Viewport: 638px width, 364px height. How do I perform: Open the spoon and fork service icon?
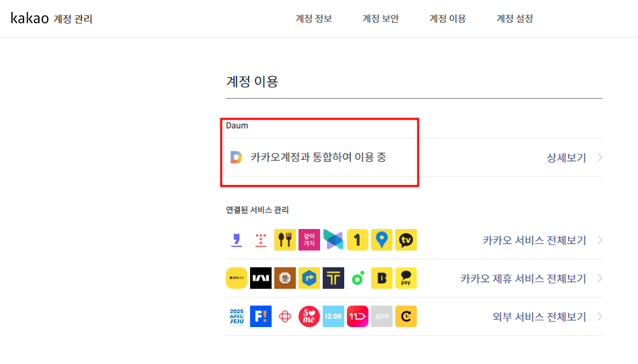pos(285,240)
